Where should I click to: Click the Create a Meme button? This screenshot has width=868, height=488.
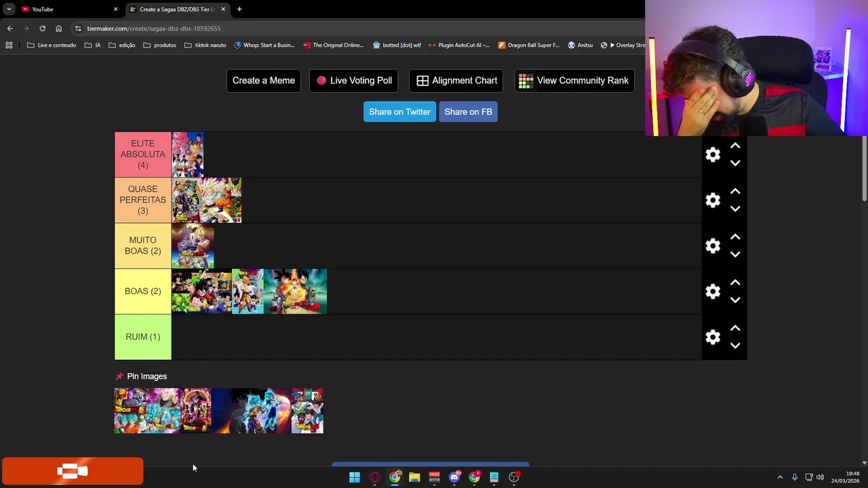pyautogui.click(x=263, y=81)
